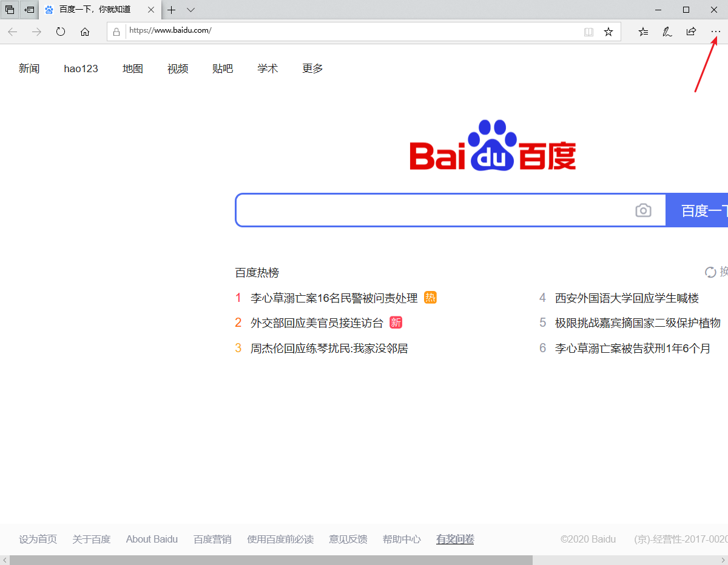Expand the tab preview chevron
728x565 pixels.
pyautogui.click(x=190, y=10)
